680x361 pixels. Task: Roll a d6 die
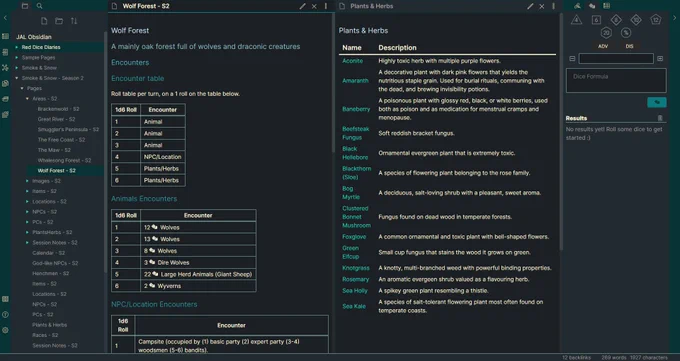[596, 20]
